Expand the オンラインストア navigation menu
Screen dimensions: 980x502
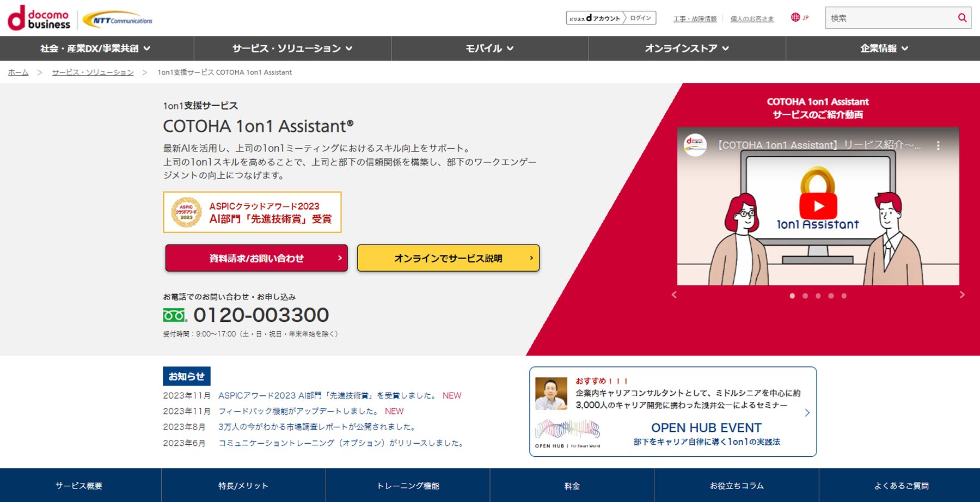(687, 48)
